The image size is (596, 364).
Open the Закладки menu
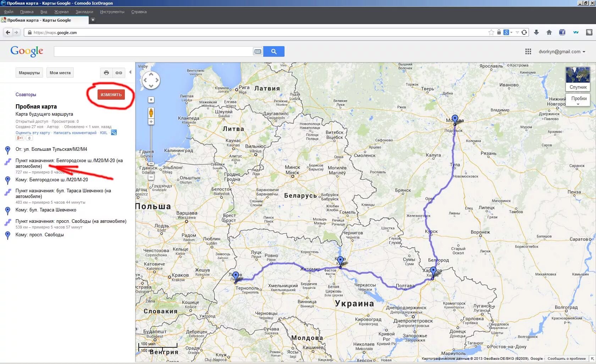coord(84,12)
